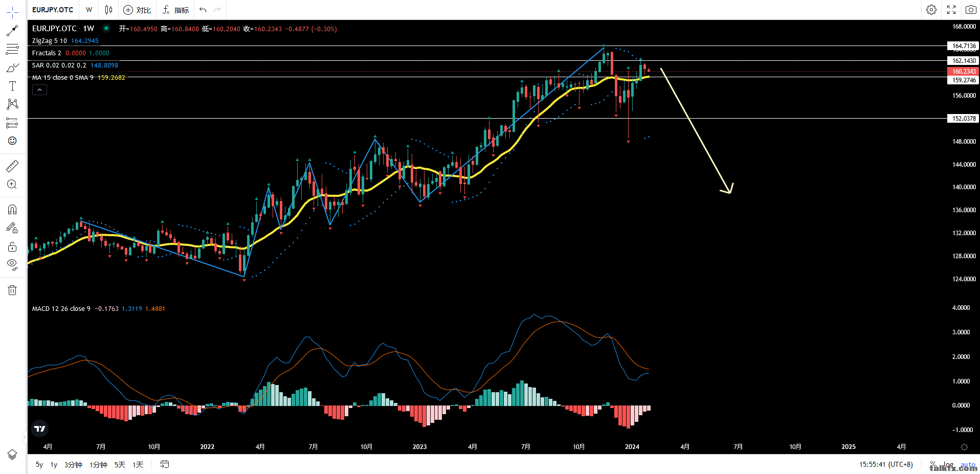Select the text annotation tool

(x=12, y=86)
